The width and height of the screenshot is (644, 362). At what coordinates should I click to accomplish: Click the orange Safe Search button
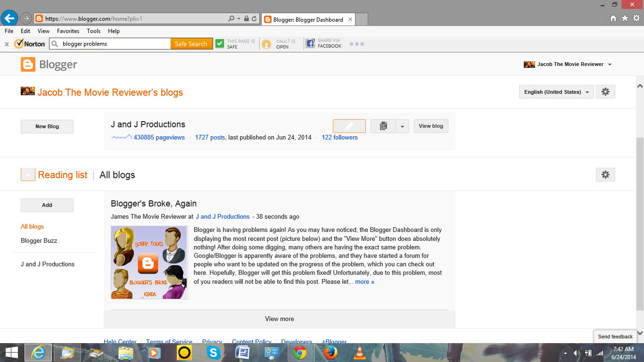pyautogui.click(x=191, y=44)
